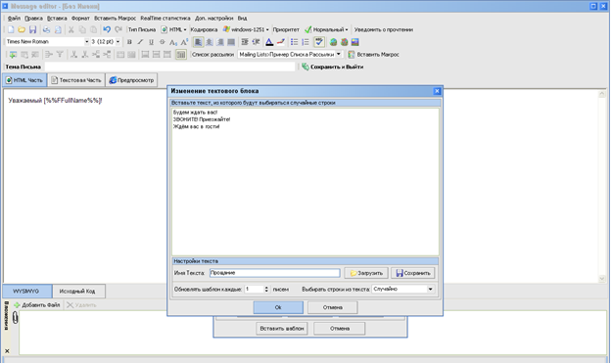
Task: Create a new message with the blank page icon
Action: pyautogui.click(x=11, y=29)
